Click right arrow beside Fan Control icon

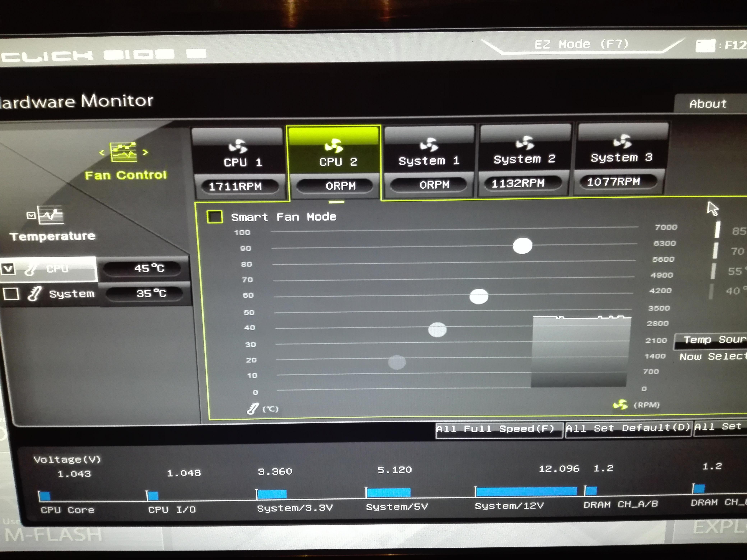coord(145,152)
